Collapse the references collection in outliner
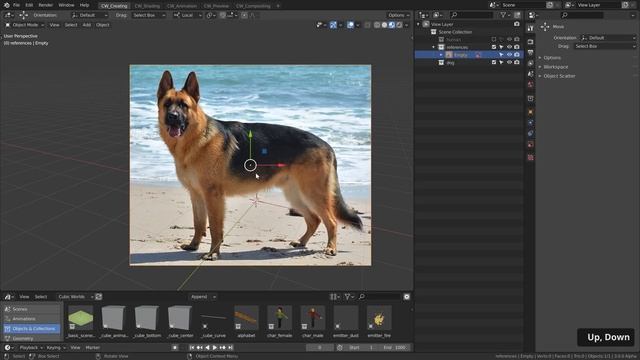640x360 pixels. coord(434,47)
